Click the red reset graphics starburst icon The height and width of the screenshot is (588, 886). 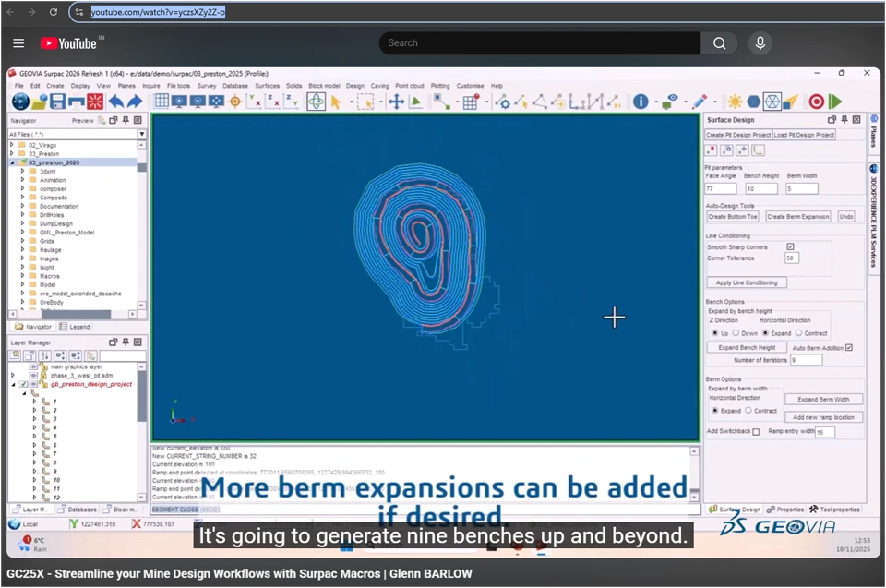(x=95, y=102)
